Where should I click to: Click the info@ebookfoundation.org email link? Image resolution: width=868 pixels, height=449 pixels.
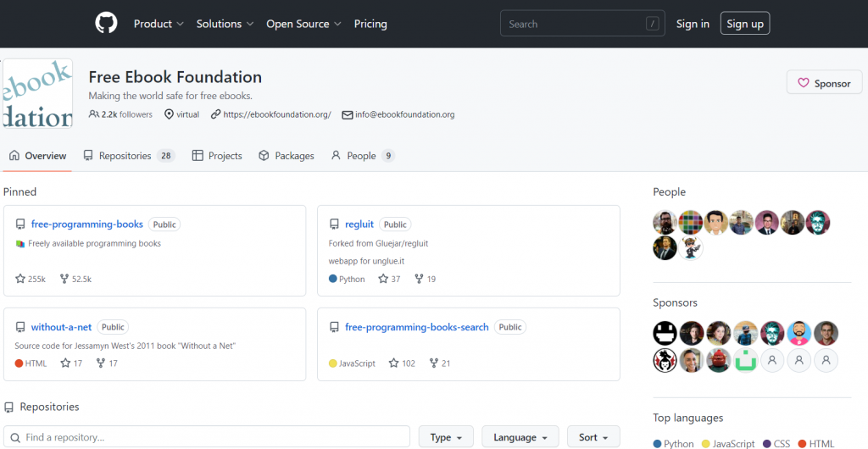(404, 114)
